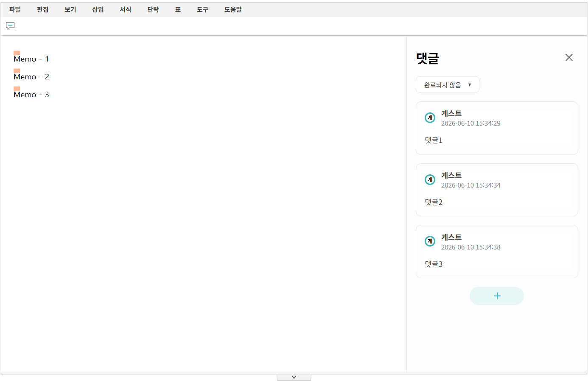
Task: Click the avatar icon of the 댓글2 card
Action: pos(430,179)
